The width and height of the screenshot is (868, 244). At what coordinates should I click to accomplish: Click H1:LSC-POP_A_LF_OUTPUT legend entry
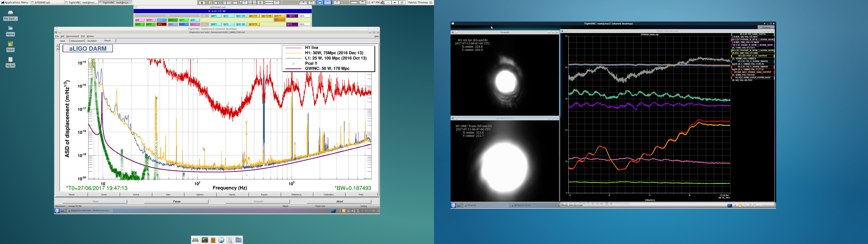click(752, 56)
